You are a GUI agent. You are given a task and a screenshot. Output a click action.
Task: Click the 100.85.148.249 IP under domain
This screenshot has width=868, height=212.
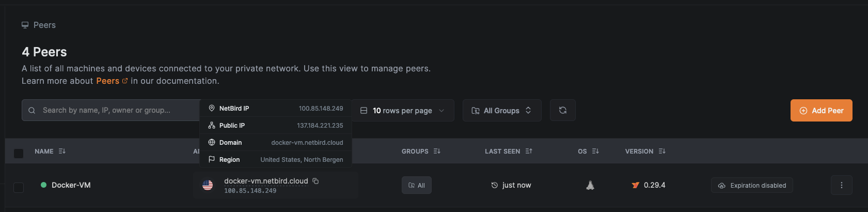[250, 191]
